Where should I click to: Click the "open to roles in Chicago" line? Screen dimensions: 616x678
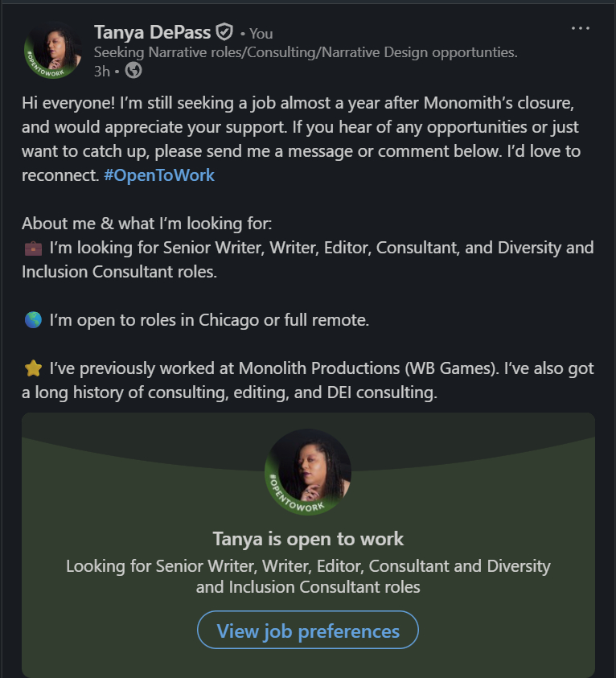point(209,320)
